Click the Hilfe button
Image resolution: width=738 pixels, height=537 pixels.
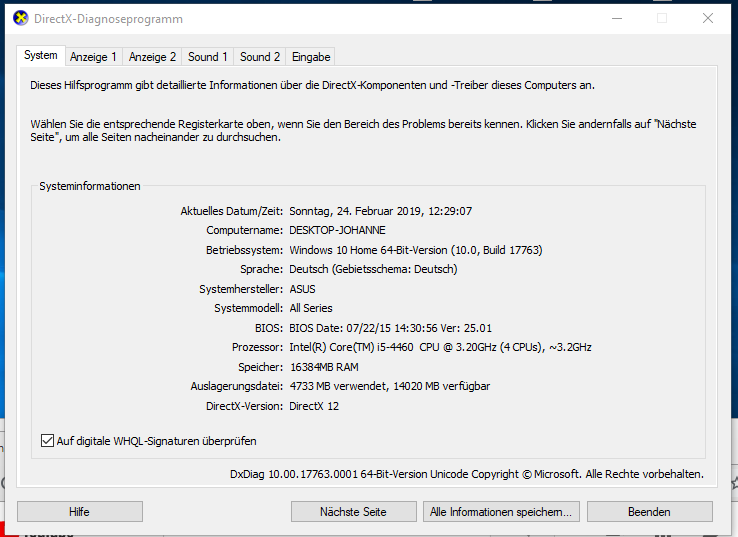(x=80, y=512)
